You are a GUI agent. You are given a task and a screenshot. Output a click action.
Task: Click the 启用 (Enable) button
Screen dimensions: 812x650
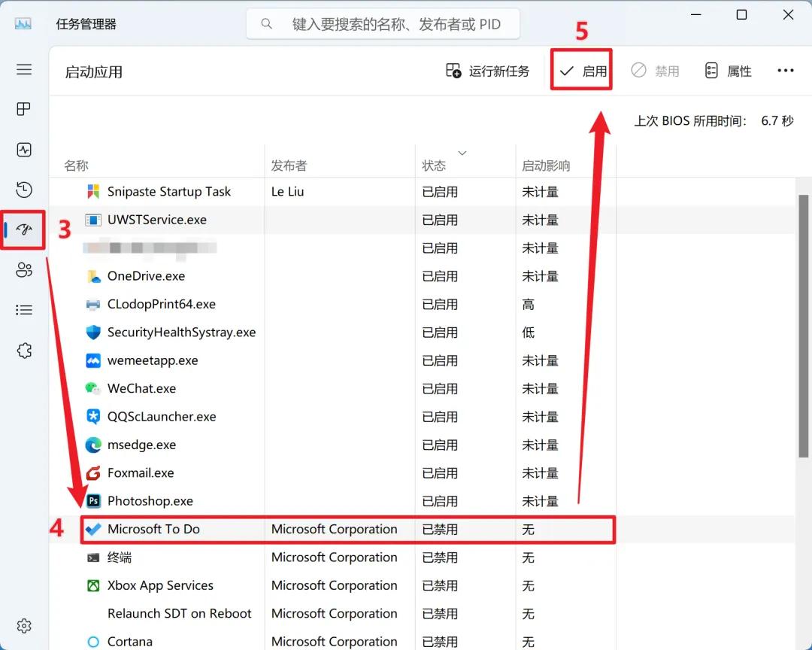tap(583, 71)
